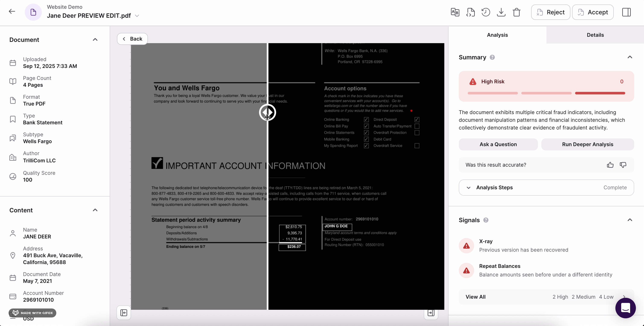This screenshot has width=644, height=326.
Task: Toggle the right side panel icon
Action: tap(626, 12)
